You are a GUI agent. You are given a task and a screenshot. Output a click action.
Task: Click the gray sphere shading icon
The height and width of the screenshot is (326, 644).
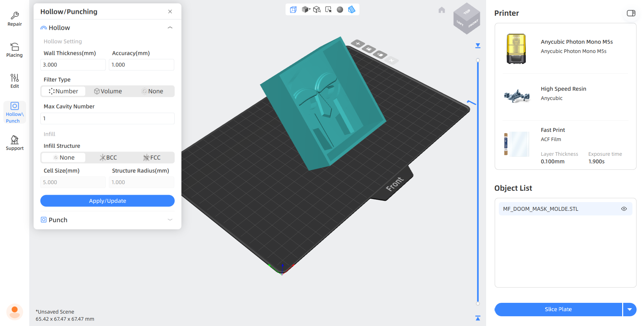pos(340,9)
